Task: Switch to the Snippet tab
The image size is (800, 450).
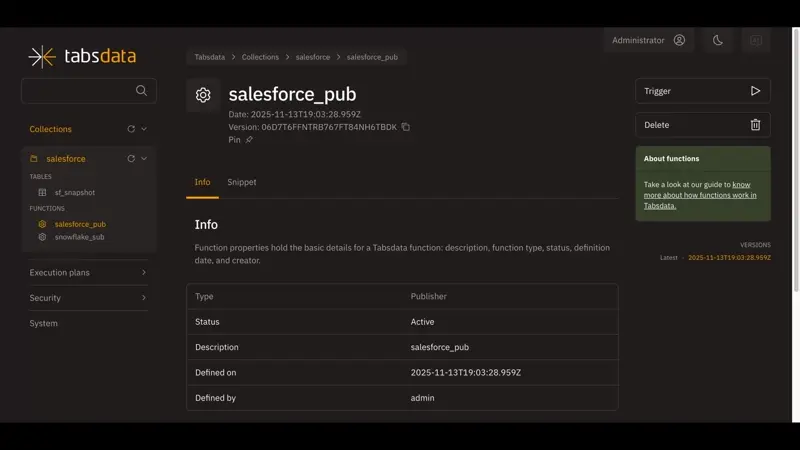Action: 242,182
